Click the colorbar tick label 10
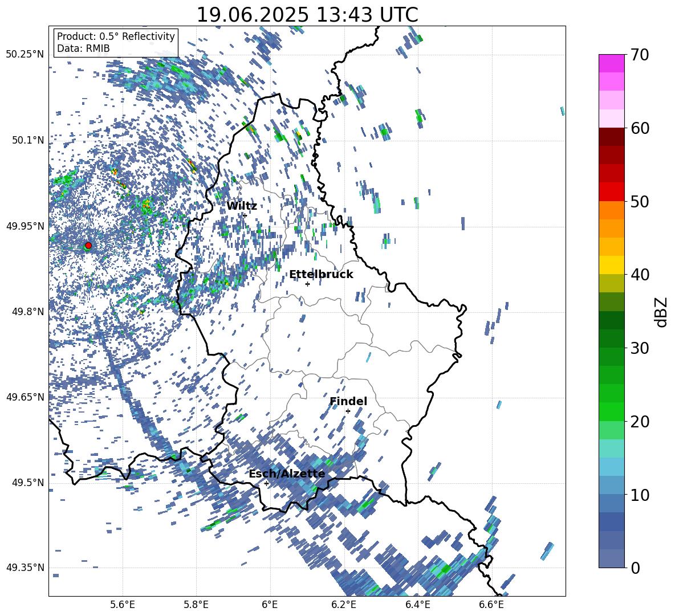 (640, 495)
